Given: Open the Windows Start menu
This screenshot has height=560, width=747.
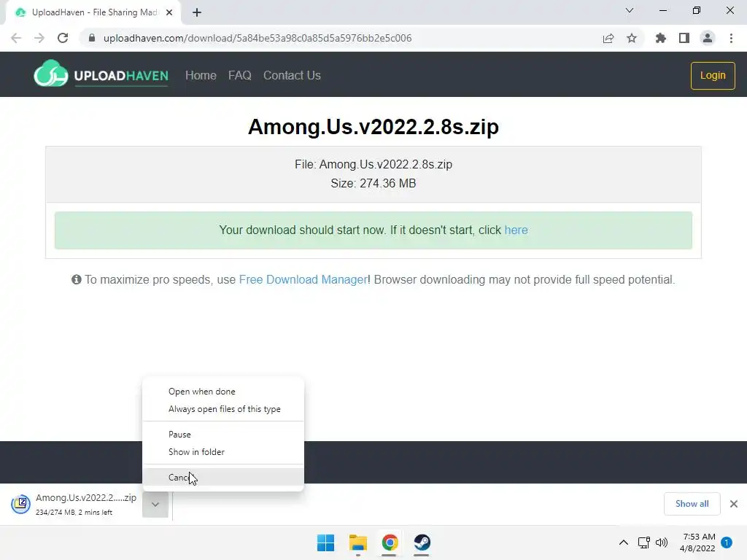Looking at the screenshot, I should tap(326, 542).
